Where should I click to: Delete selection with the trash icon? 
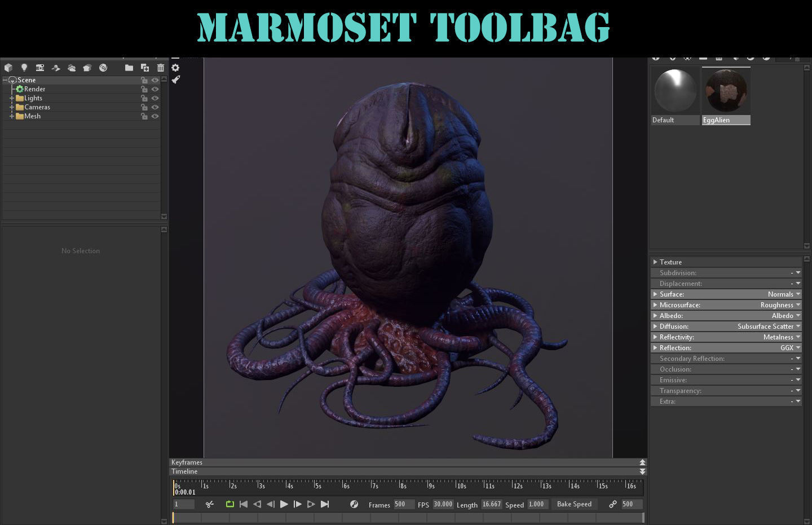pos(161,68)
